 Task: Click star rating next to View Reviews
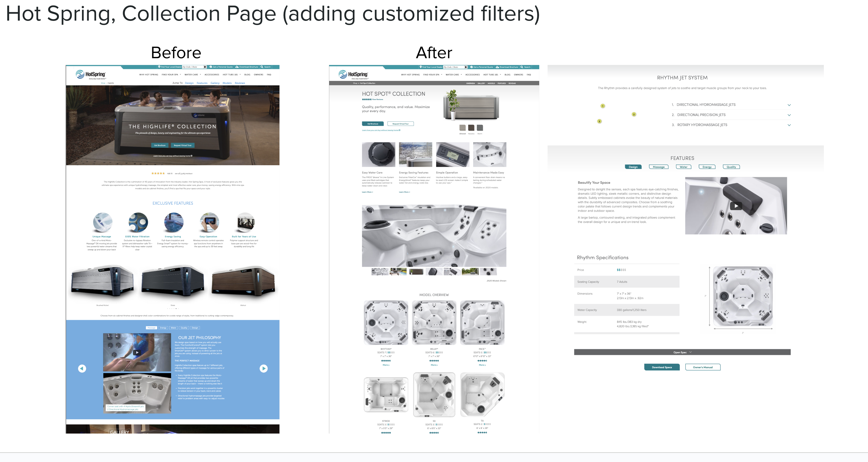pos(367,99)
